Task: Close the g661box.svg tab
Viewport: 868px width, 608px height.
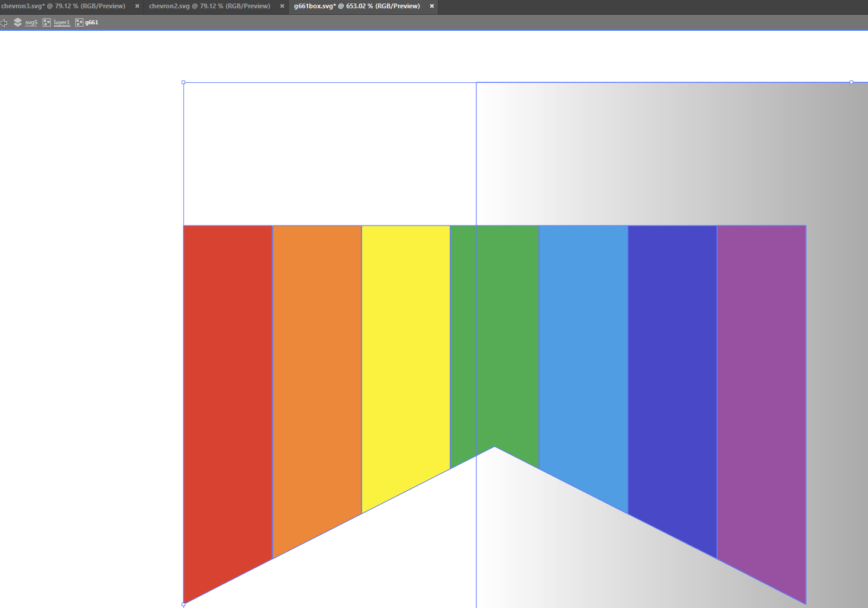Action: pos(432,6)
